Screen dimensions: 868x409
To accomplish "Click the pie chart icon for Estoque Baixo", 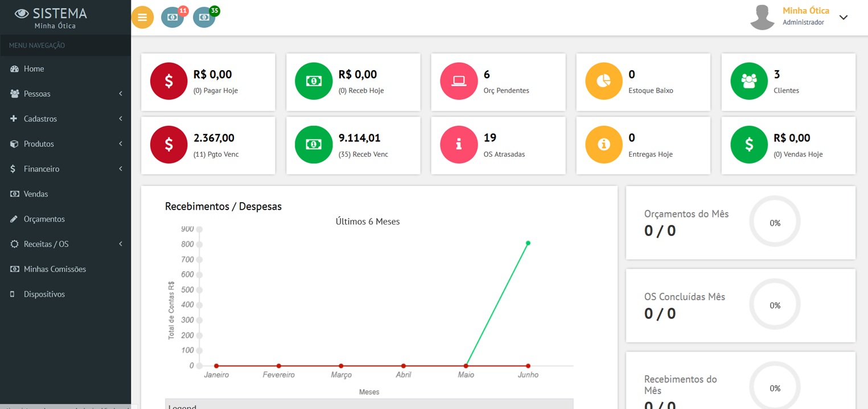I will (604, 81).
